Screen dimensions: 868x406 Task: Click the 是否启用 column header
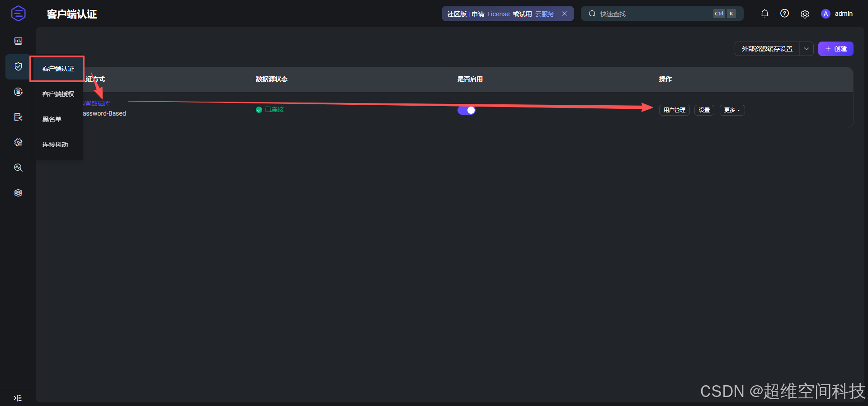tap(470, 79)
